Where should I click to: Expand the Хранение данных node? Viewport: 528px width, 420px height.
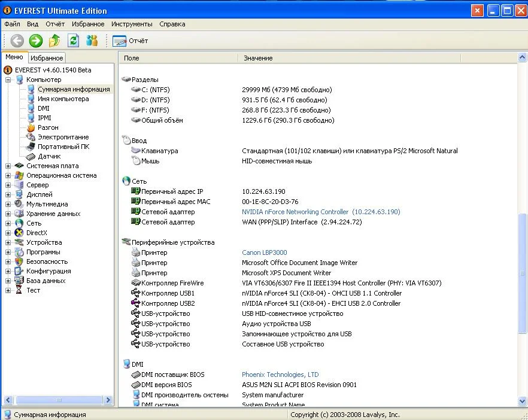[8, 214]
